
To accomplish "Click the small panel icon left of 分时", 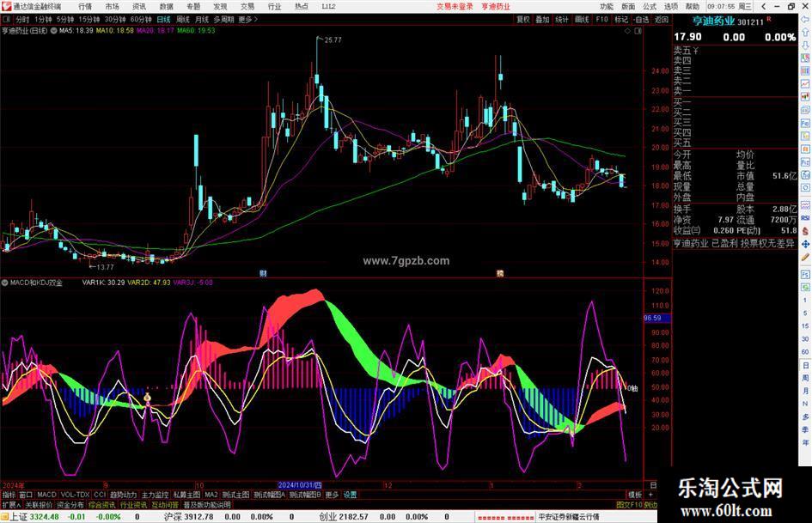I will click(x=6, y=19).
